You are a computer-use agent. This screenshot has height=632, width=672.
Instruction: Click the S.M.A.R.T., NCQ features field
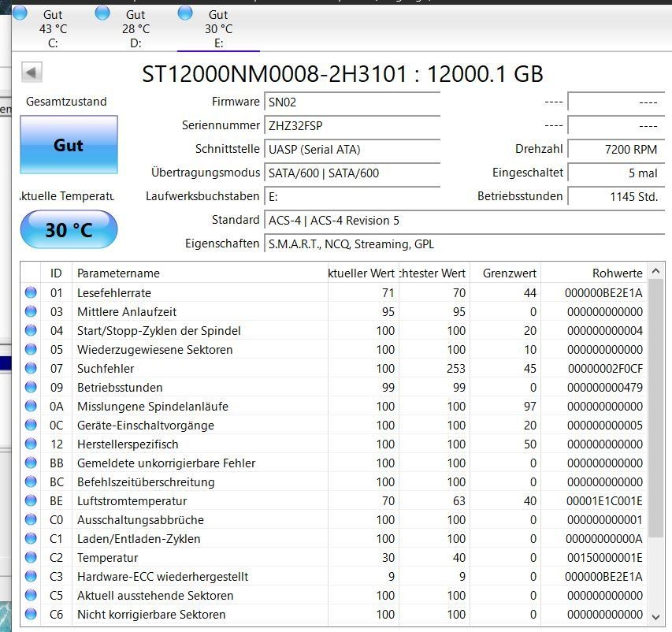464,244
